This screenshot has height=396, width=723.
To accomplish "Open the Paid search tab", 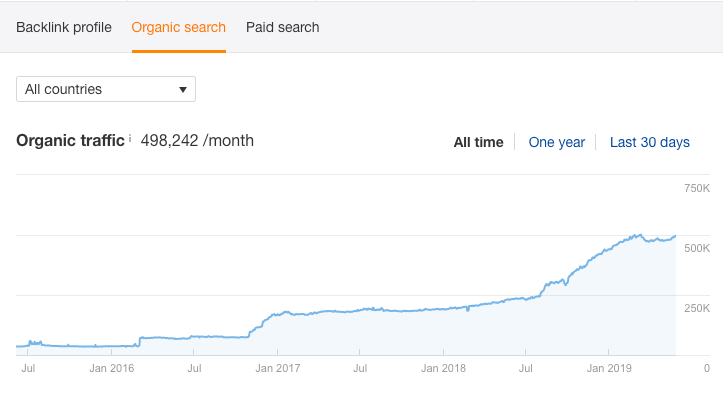I will click(x=282, y=27).
